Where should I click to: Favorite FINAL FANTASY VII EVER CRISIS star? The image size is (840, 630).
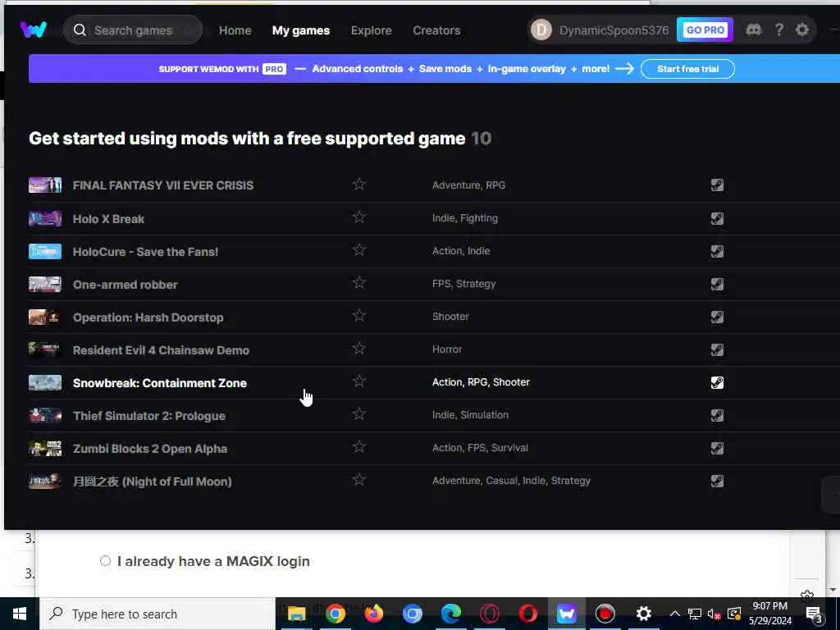coord(359,185)
